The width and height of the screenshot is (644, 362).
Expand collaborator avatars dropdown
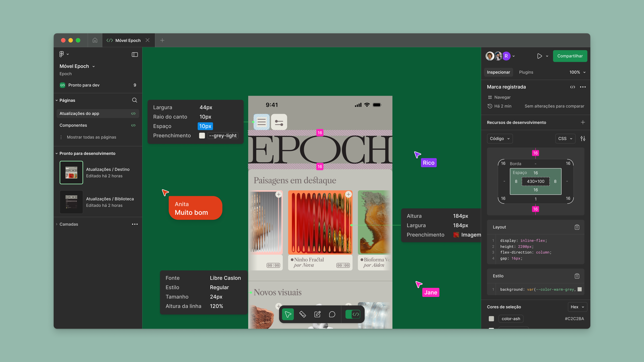[x=514, y=56]
